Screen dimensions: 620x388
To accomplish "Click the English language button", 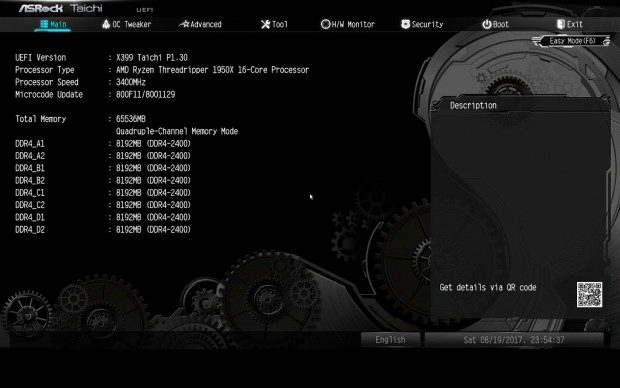I will pos(390,339).
